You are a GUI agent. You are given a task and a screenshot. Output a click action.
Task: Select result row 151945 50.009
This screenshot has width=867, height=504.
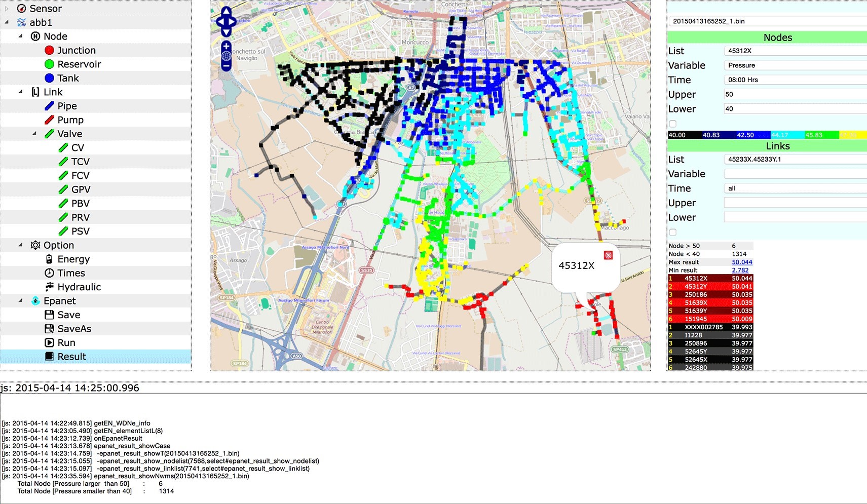point(710,319)
